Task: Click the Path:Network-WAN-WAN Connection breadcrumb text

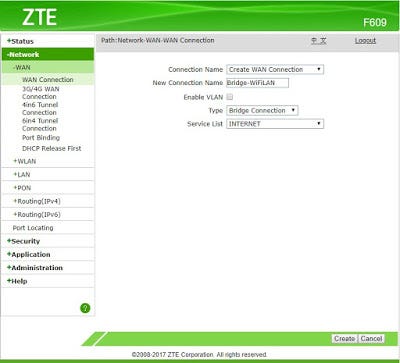Action: click(158, 40)
